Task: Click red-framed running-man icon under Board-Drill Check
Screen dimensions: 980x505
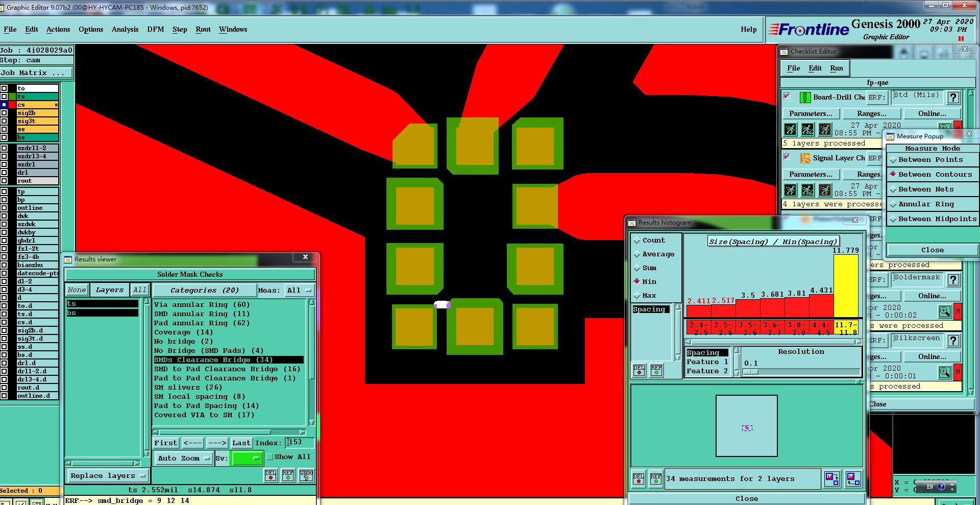Action: 825,129
